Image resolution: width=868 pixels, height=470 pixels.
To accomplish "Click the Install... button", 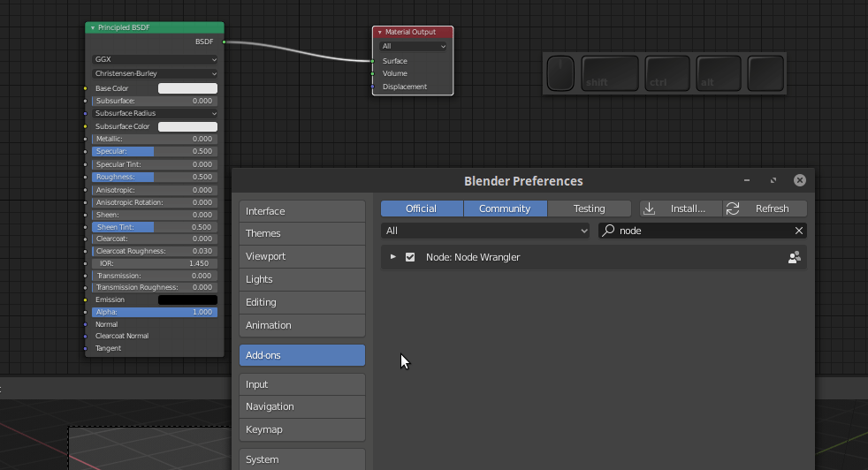I will (x=681, y=208).
